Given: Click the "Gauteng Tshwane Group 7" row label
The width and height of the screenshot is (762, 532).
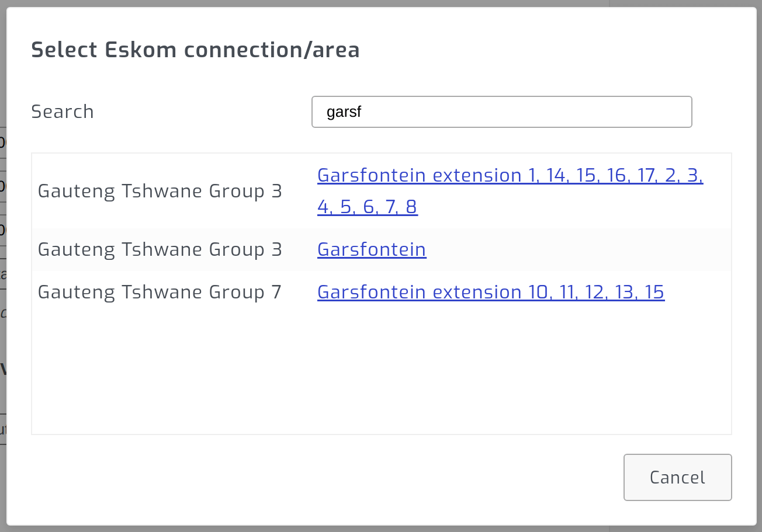Looking at the screenshot, I should coord(160,291).
